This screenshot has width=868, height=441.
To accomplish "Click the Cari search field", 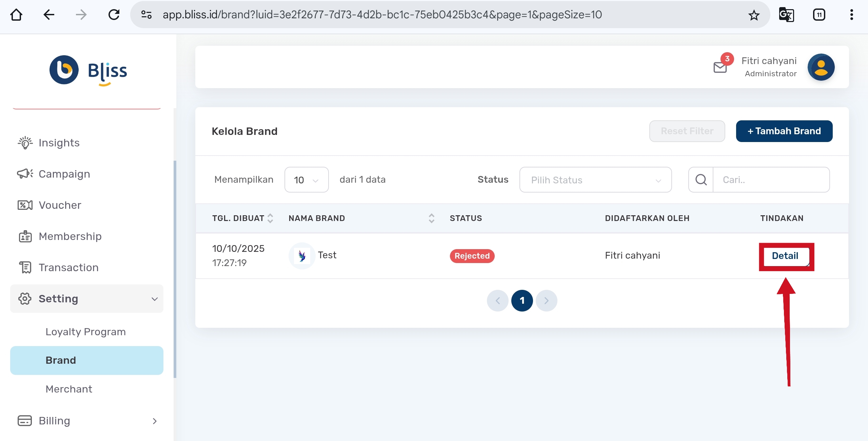I will point(771,180).
